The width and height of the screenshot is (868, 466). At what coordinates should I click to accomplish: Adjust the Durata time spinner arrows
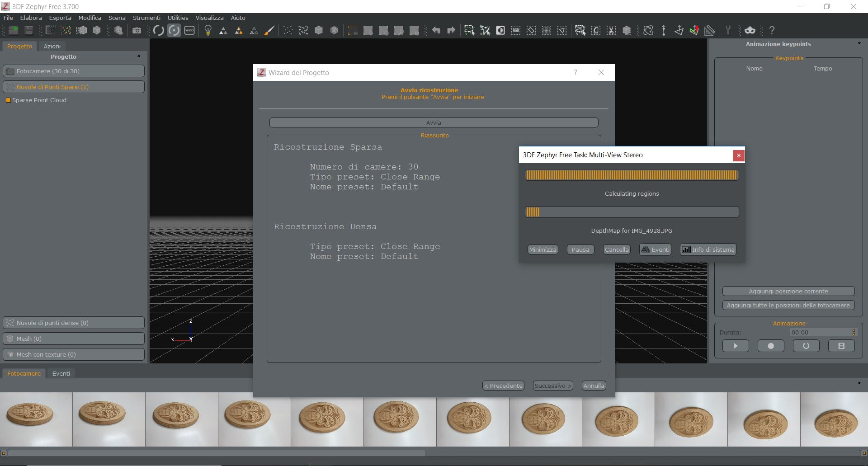[x=854, y=332]
